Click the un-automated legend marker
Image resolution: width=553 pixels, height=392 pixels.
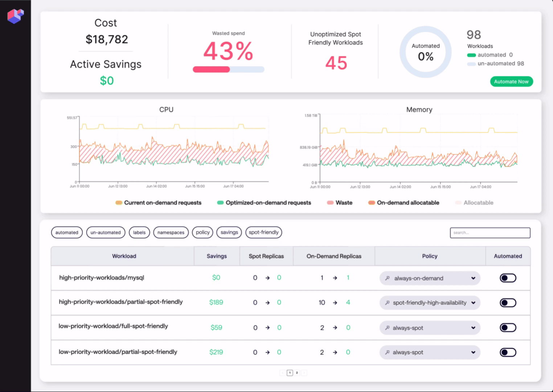[471, 64]
